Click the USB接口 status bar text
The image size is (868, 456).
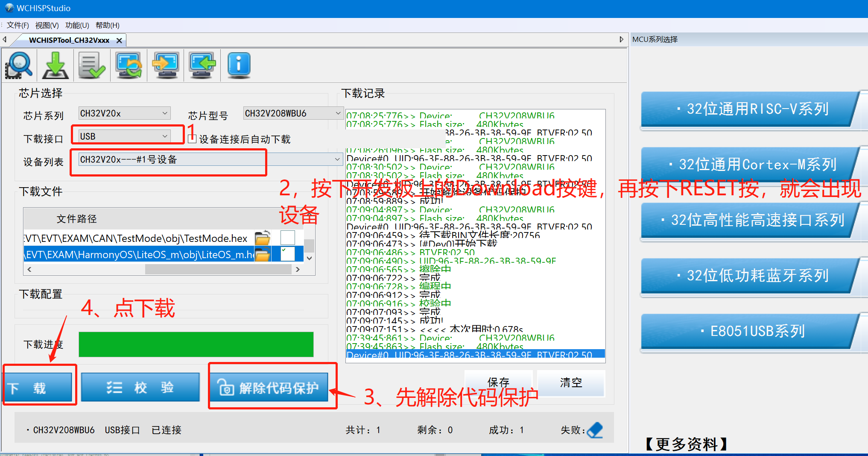[x=123, y=430]
